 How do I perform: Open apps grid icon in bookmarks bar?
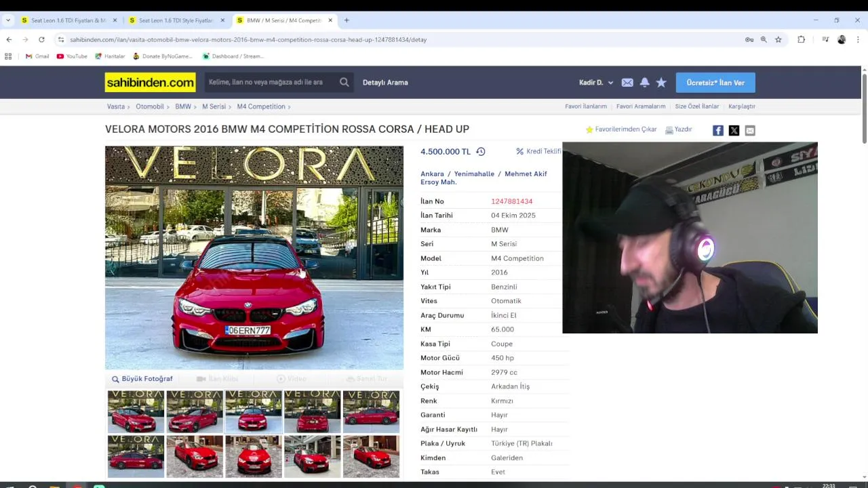coord(8,56)
